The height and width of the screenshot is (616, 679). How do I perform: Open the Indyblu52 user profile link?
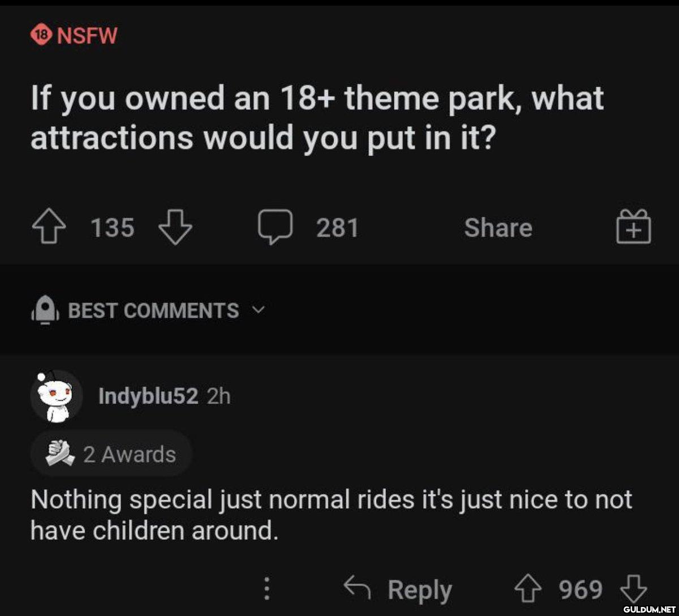148,397
